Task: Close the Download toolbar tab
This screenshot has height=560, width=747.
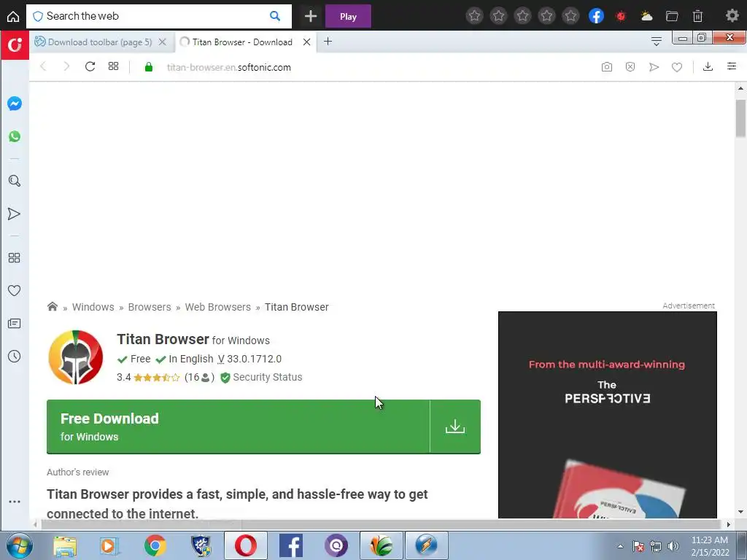Action: tap(163, 42)
